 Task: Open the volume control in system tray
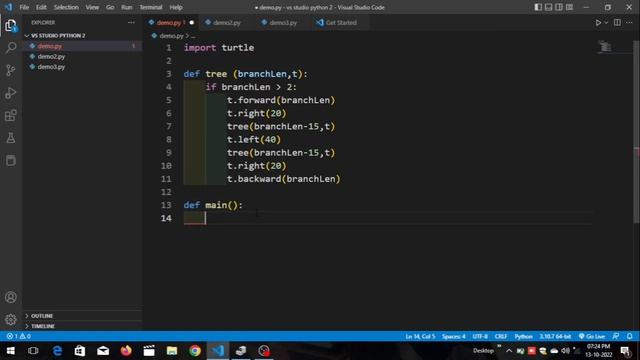click(x=565, y=351)
